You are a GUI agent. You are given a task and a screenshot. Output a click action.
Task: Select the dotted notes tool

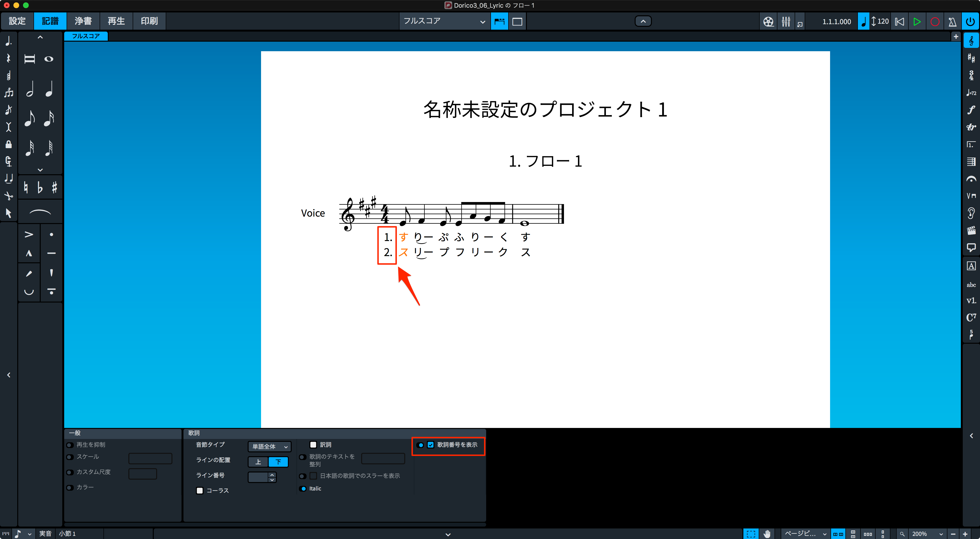pyautogui.click(x=8, y=41)
